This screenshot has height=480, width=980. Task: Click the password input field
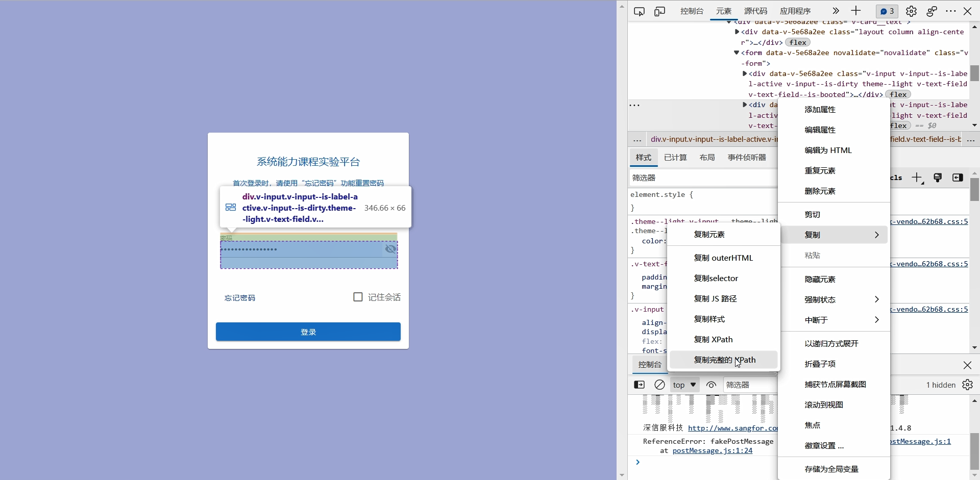pyautogui.click(x=301, y=249)
